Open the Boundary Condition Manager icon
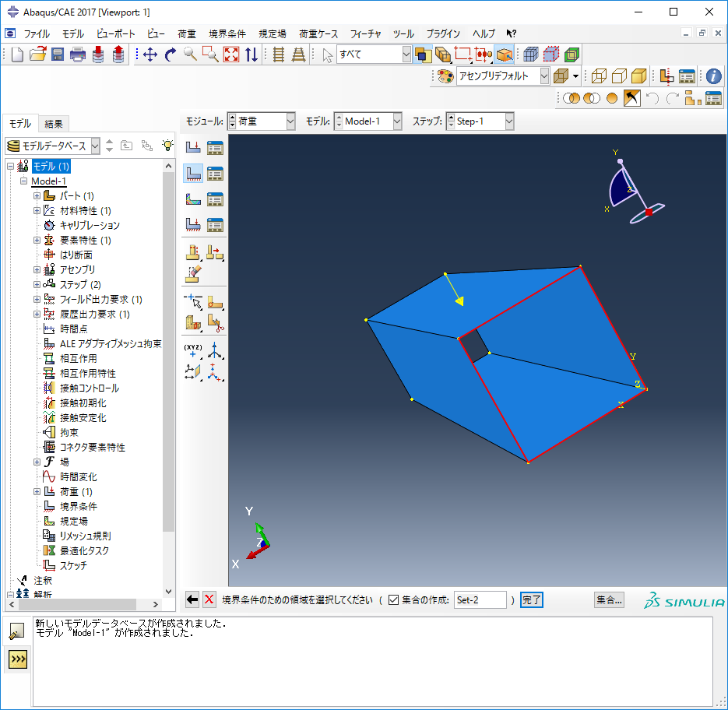 pyautogui.click(x=215, y=174)
